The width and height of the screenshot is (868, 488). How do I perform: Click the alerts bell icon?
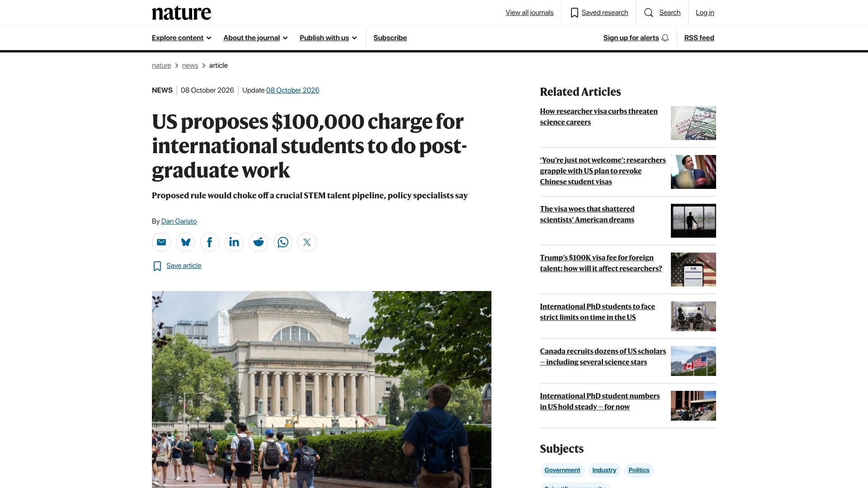point(665,38)
